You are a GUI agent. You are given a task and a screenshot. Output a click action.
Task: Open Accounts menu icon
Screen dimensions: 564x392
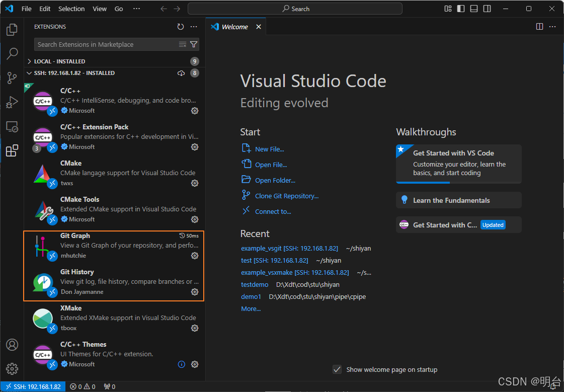click(x=12, y=345)
